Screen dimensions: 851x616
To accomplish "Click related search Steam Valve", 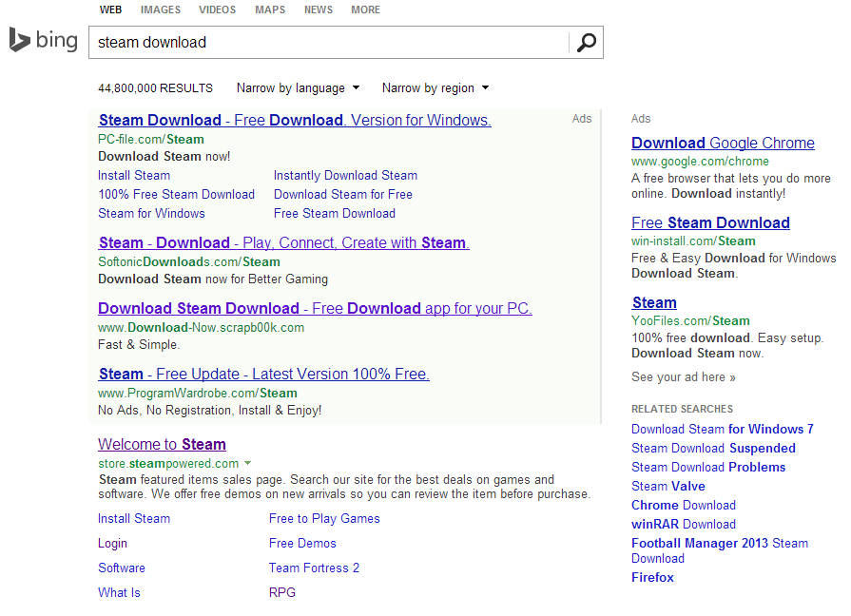I will [x=668, y=487].
